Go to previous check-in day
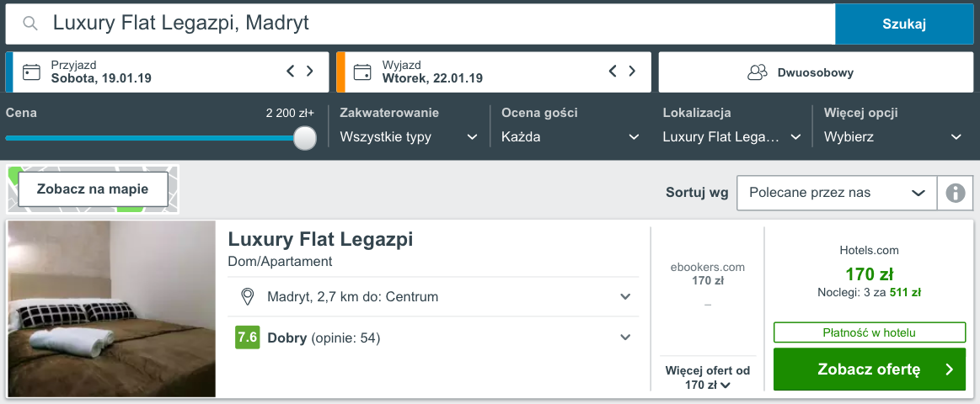This screenshot has height=404, width=980. (290, 72)
